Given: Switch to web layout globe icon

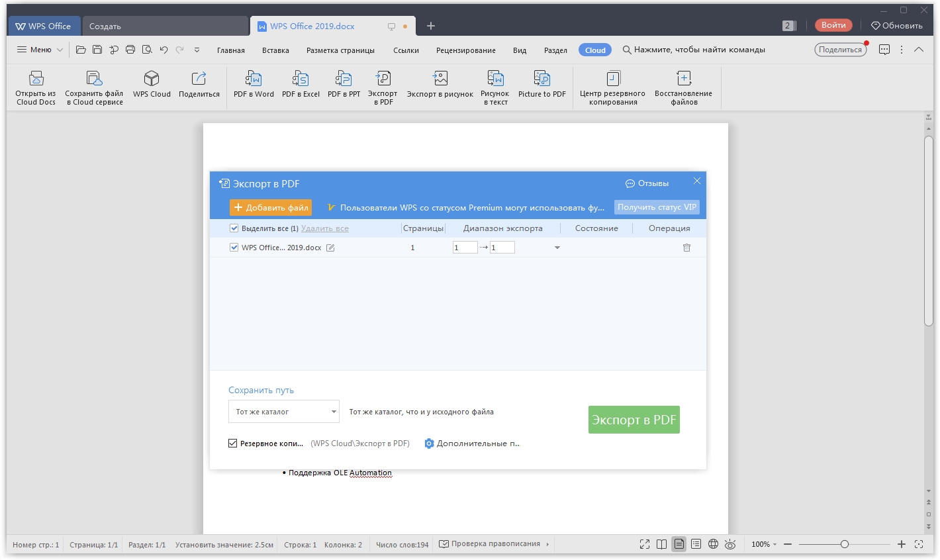Looking at the screenshot, I should 713,544.
